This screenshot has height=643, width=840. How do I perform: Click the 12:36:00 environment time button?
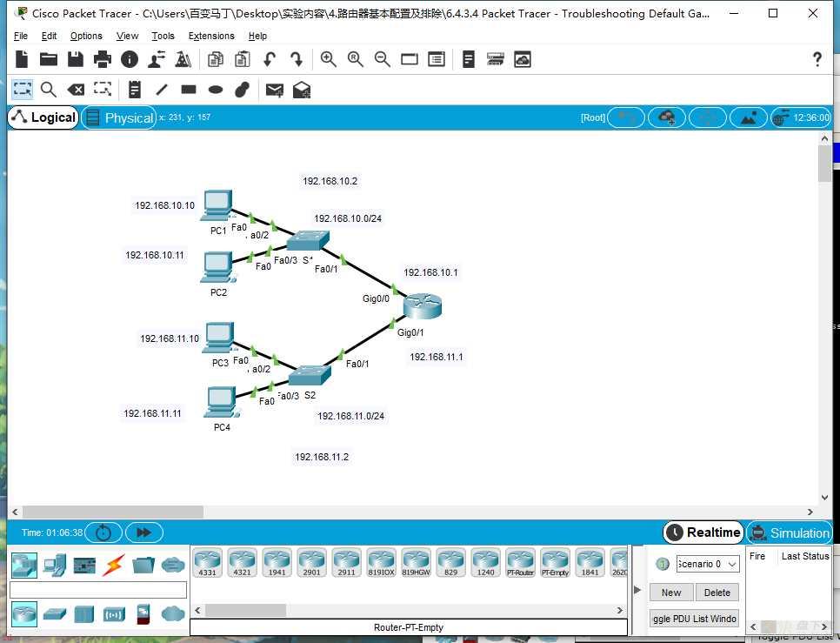[801, 117]
